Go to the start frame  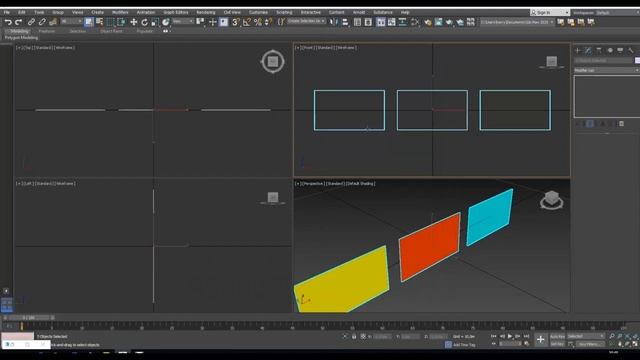coord(493,336)
